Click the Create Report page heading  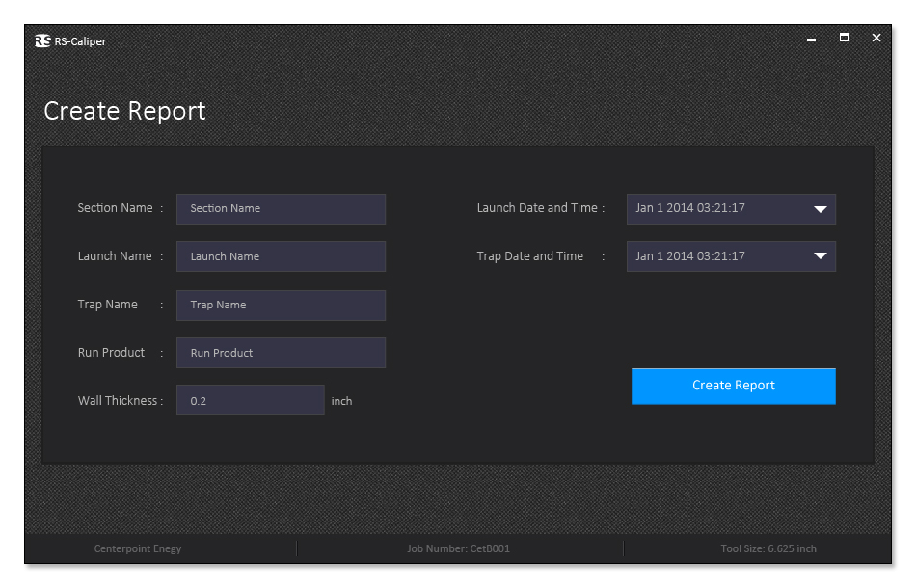point(124,111)
